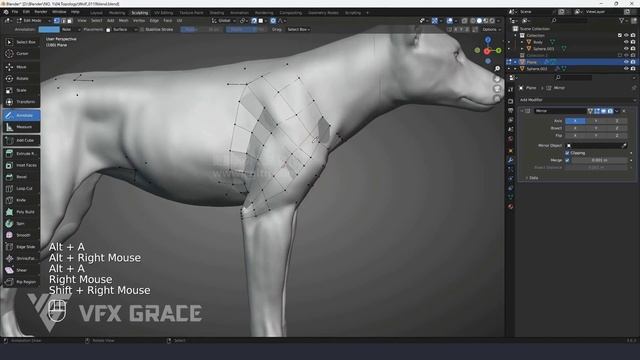
Task: Open the Edit menu
Action: [27, 12]
